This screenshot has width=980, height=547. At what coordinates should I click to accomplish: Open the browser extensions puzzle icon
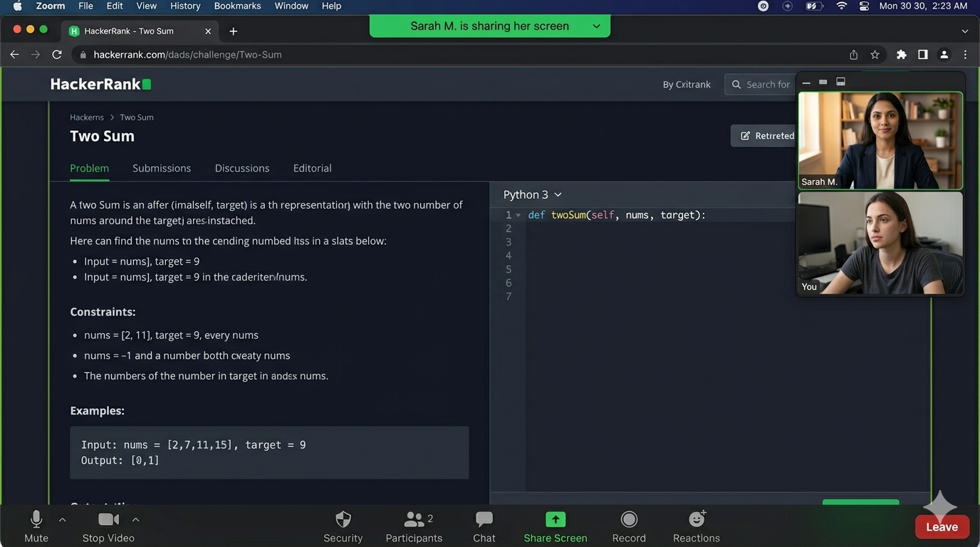click(x=902, y=55)
